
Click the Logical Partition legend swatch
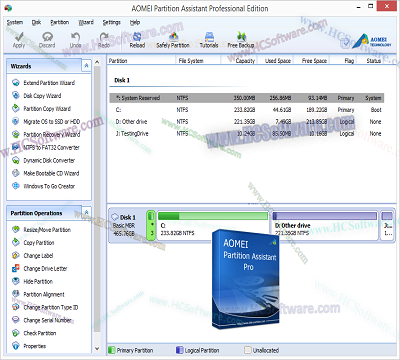pyautogui.click(x=180, y=350)
